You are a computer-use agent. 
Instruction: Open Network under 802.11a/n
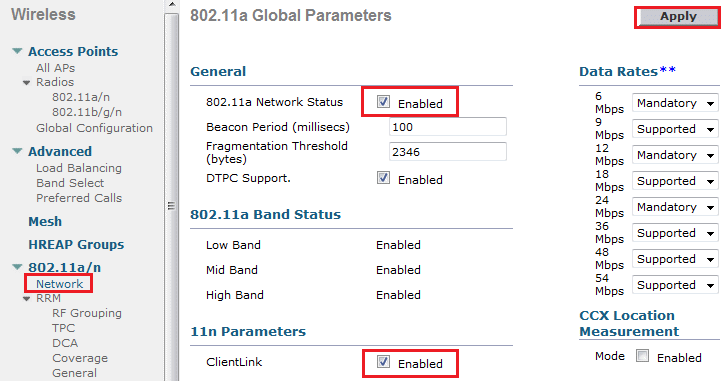[60, 283]
